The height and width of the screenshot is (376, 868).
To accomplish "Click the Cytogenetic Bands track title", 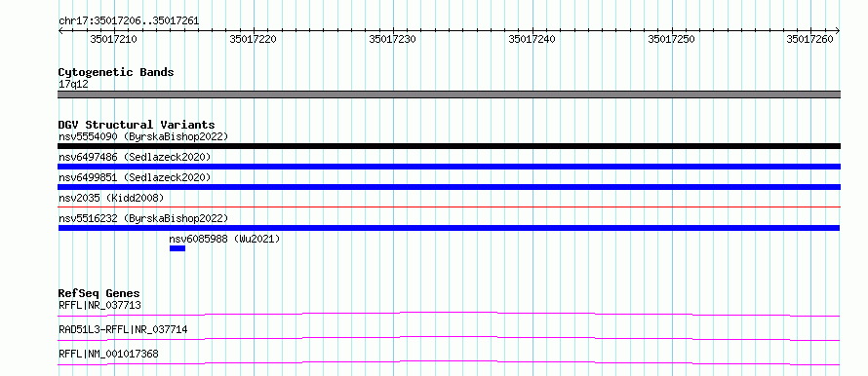I will 116,72.
